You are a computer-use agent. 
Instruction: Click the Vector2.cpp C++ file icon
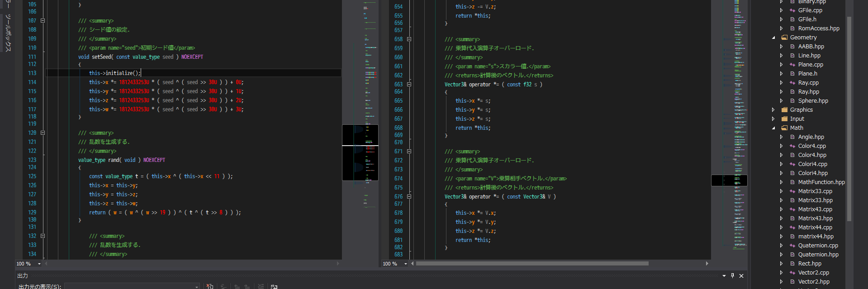pyautogui.click(x=792, y=273)
